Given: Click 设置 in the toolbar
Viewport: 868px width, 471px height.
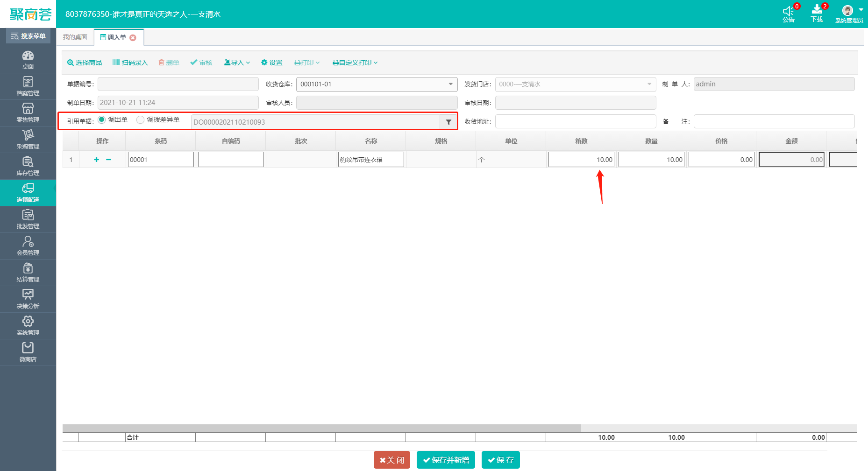Looking at the screenshot, I should pyautogui.click(x=272, y=63).
